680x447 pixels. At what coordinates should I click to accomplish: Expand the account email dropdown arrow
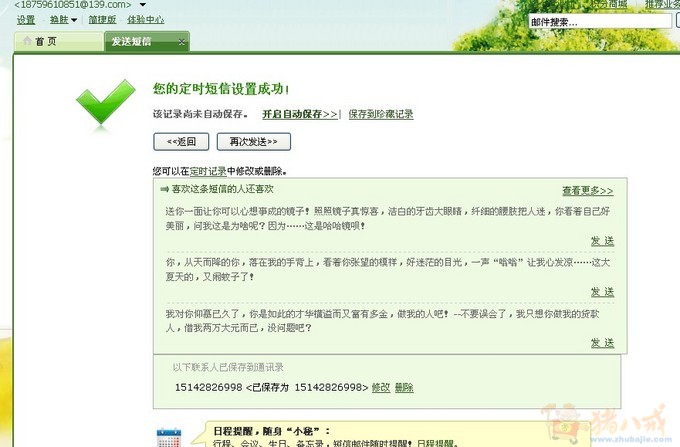(x=143, y=5)
